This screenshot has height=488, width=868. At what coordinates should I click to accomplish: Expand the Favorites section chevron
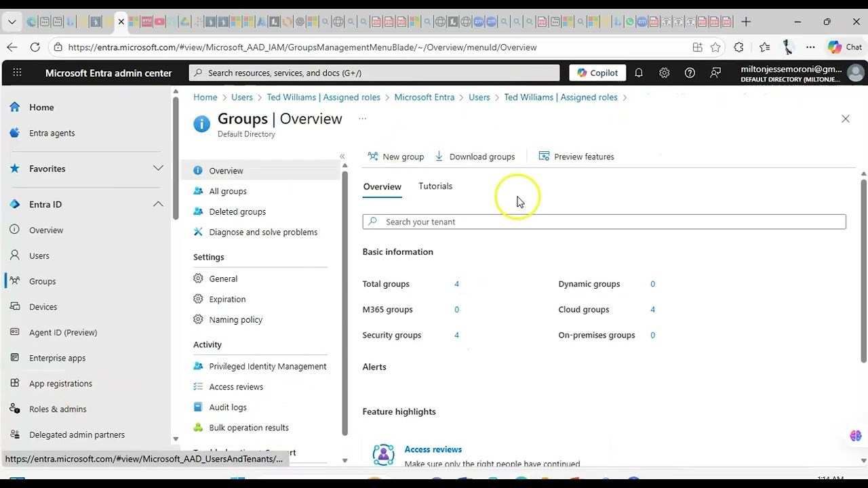click(158, 168)
